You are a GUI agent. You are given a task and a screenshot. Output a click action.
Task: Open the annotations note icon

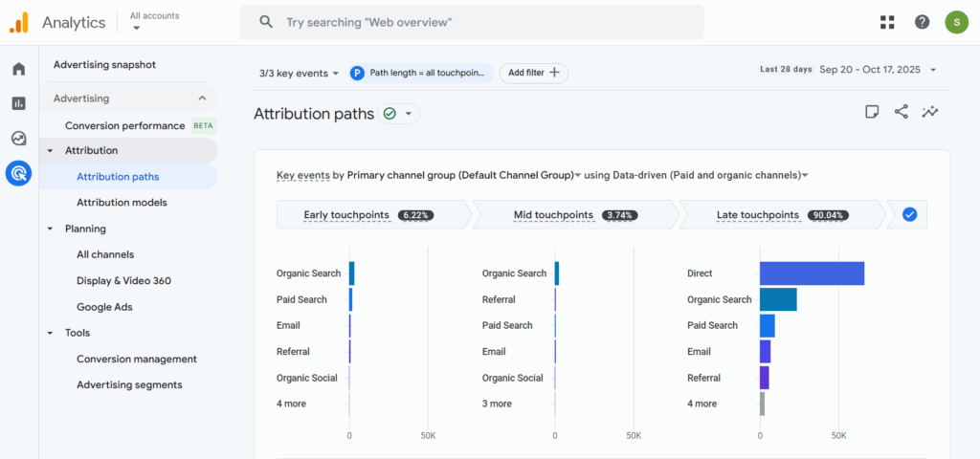pos(872,112)
